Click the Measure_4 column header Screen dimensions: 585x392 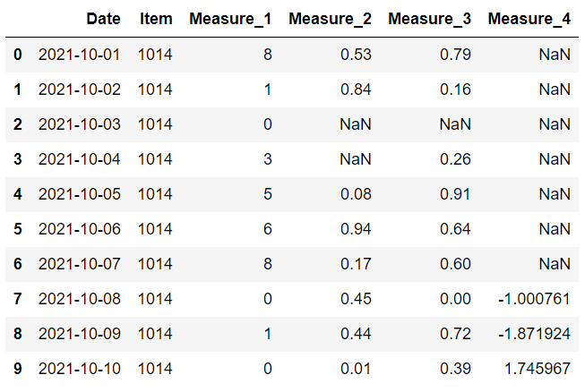(529, 19)
